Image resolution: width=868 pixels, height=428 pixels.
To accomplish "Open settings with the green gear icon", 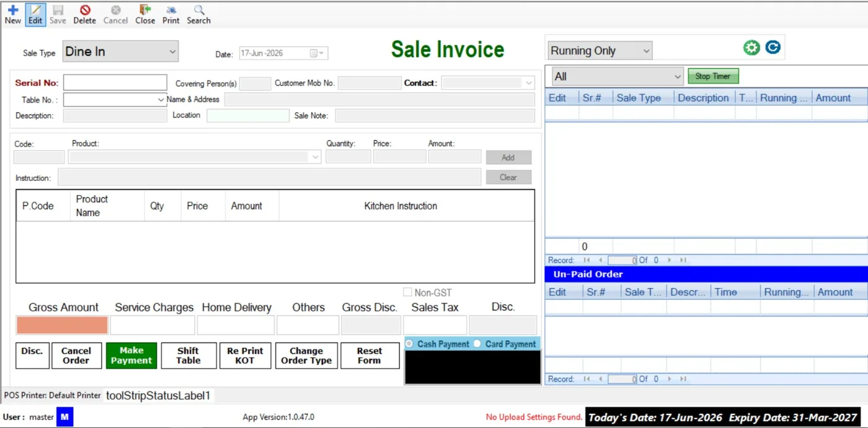I will tap(751, 48).
